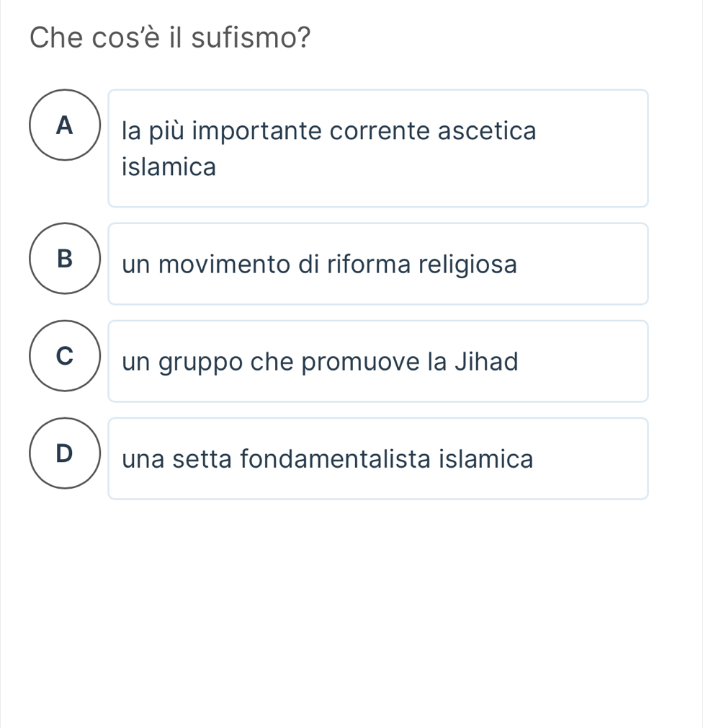This screenshot has height=728, width=703.
Task: Select the circle labeled B
Action: [66, 258]
